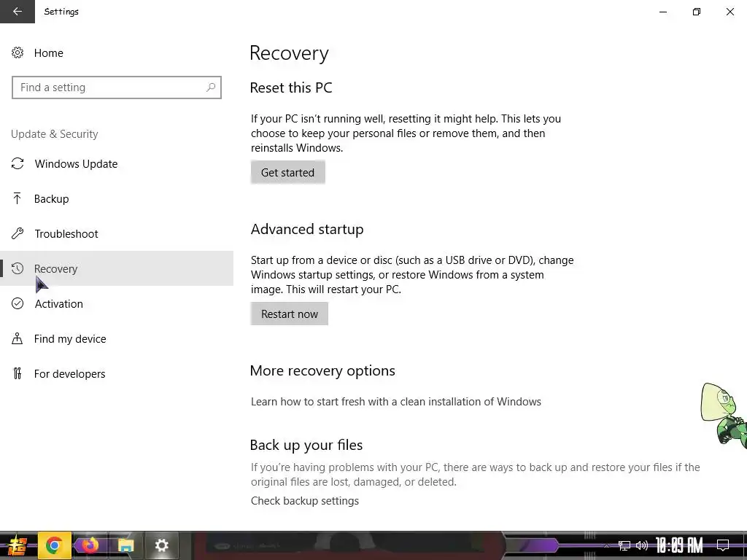Select Recovery in the sidebar
Viewport: 747px width, 560px height.
tap(117, 268)
